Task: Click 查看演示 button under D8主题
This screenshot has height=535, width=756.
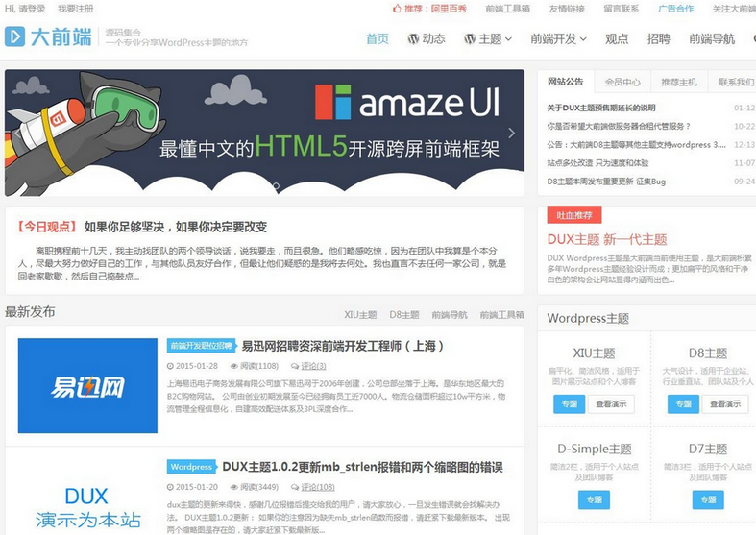Action: click(725, 404)
